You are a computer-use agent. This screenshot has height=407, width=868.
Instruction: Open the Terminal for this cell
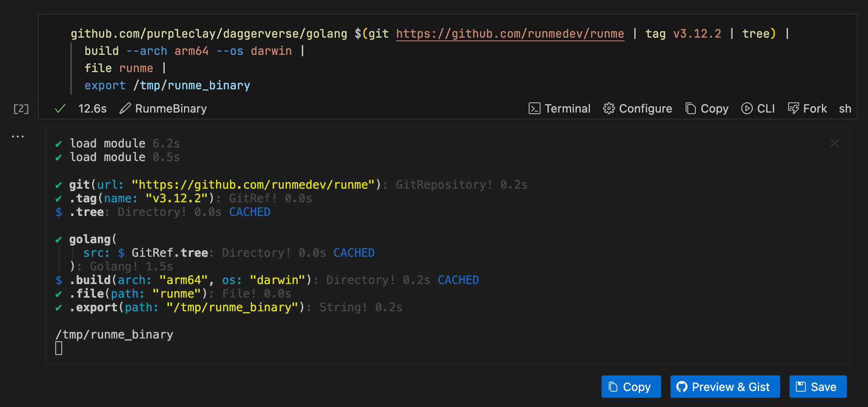pos(535,109)
